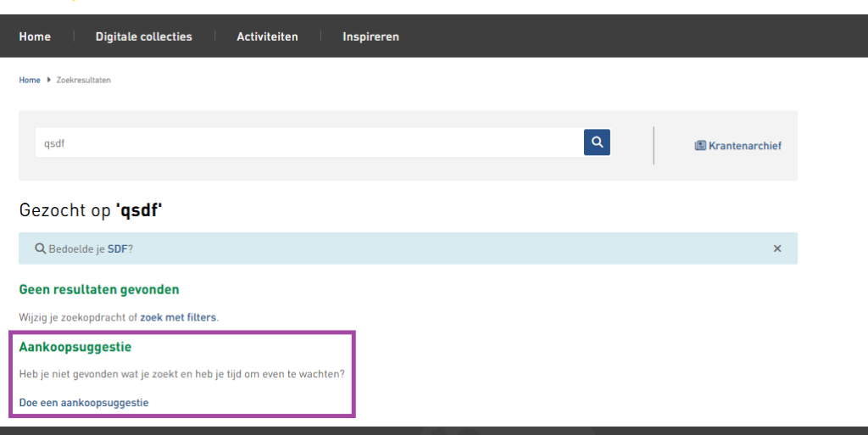Click the 'zoek met filters' link

click(x=178, y=317)
